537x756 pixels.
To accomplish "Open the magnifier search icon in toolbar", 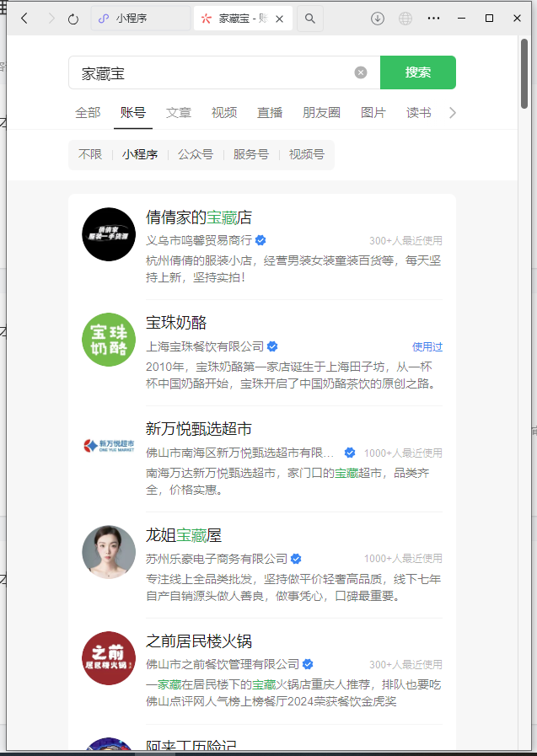I will click(x=310, y=19).
